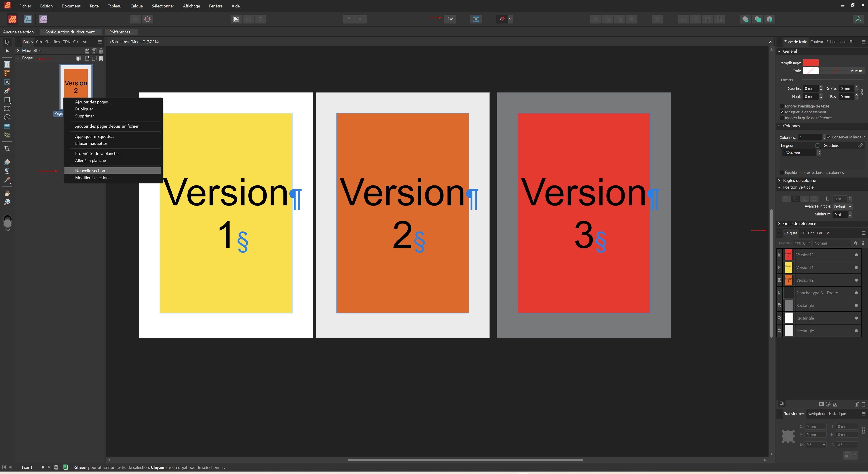Image resolution: width=868 pixels, height=474 pixels.
Task: Open snapping options dropdown arrow
Action: click(510, 19)
